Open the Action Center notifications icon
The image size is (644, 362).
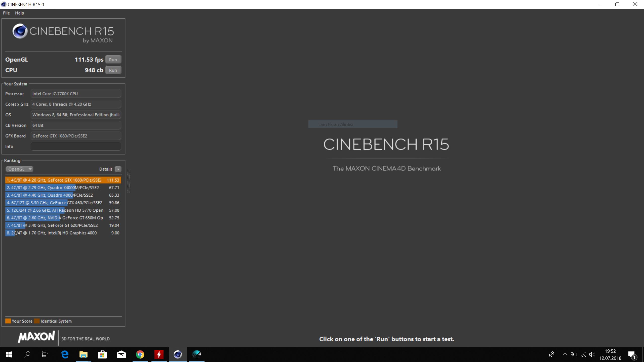tap(632, 355)
